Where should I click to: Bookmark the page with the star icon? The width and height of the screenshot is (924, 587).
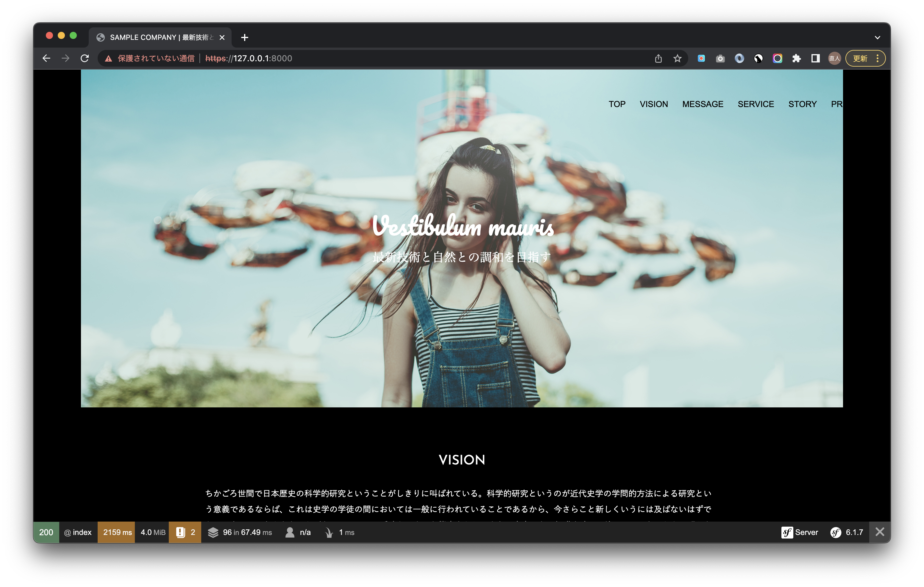(x=677, y=58)
